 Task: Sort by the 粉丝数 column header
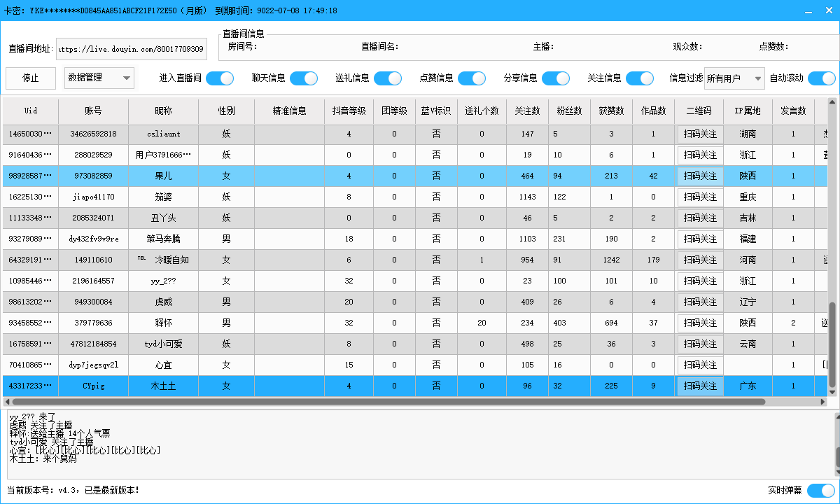568,111
